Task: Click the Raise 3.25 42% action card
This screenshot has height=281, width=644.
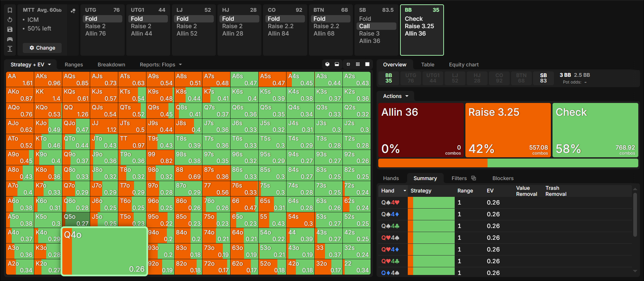Action: 508,130
